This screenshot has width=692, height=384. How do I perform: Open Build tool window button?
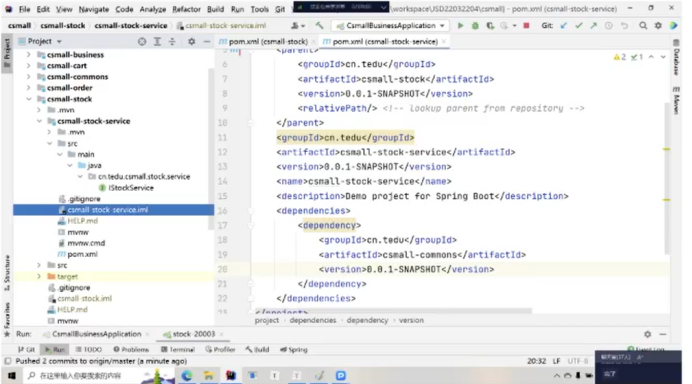click(258, 350)
